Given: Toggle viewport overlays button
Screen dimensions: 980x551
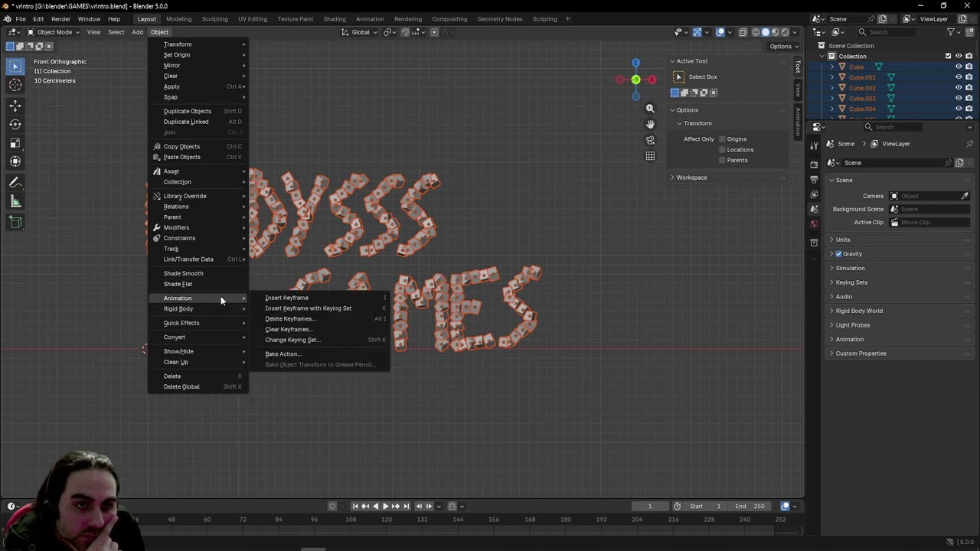Looking at the screenshot, I should [x=720, y=32].
